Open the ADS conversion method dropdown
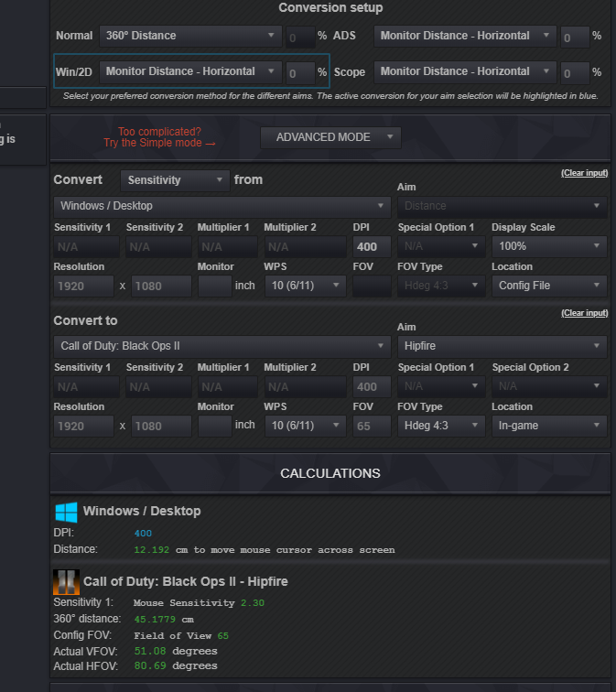The height and width of the screenshot is (692, 616). (x=465, y=36)
